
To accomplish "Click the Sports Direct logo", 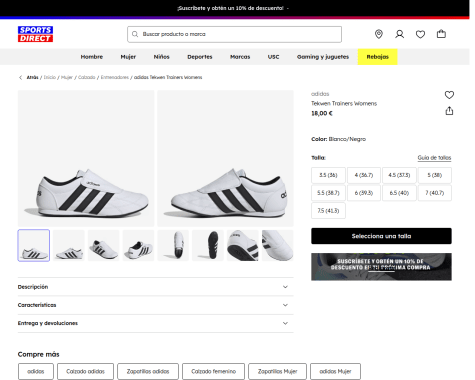I will 35,34.
